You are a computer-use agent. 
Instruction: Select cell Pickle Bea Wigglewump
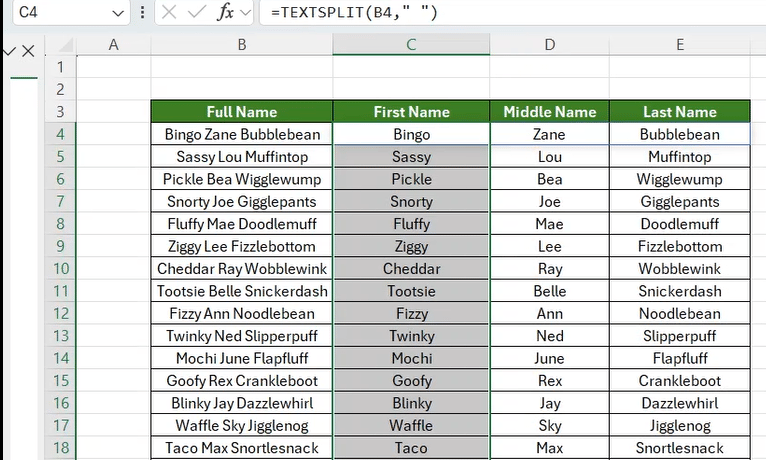pos(242,179)
